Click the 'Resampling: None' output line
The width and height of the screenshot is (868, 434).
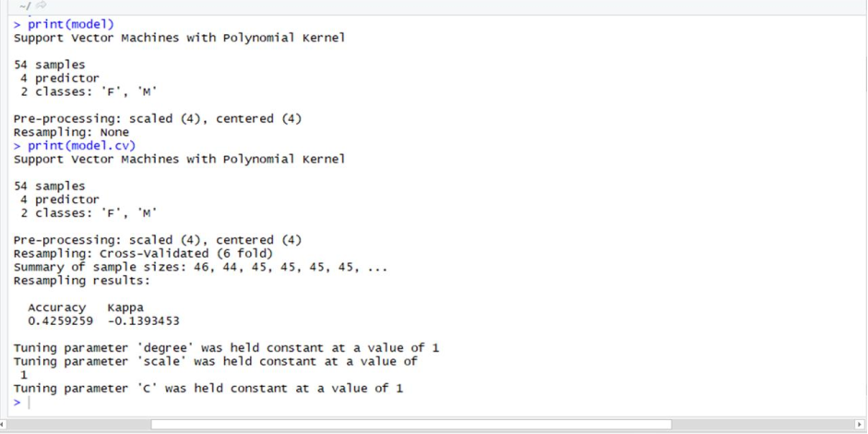pyautogui.click(x=71, y=132)
